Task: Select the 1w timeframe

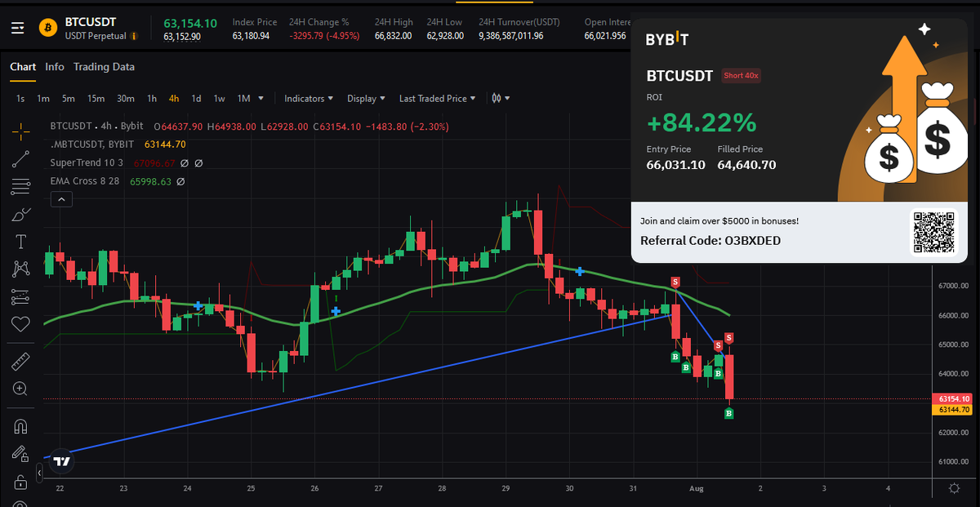Action: (x=220, y=98)
